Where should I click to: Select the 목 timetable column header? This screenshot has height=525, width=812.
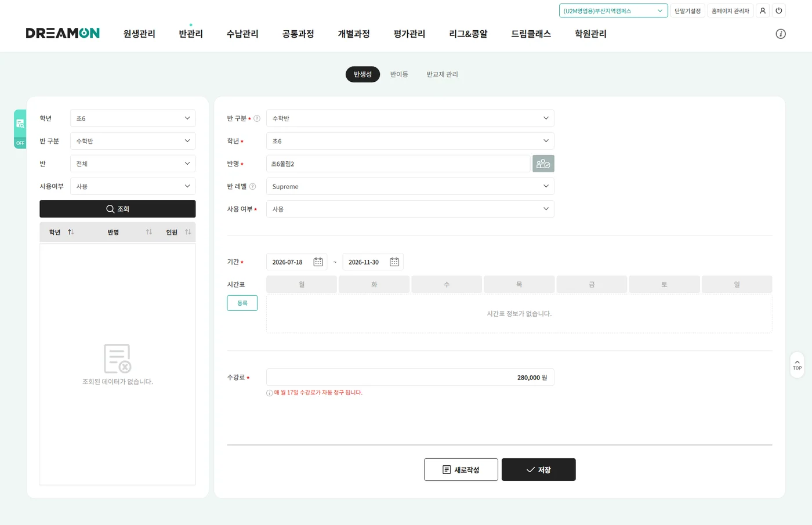point(519,284)
